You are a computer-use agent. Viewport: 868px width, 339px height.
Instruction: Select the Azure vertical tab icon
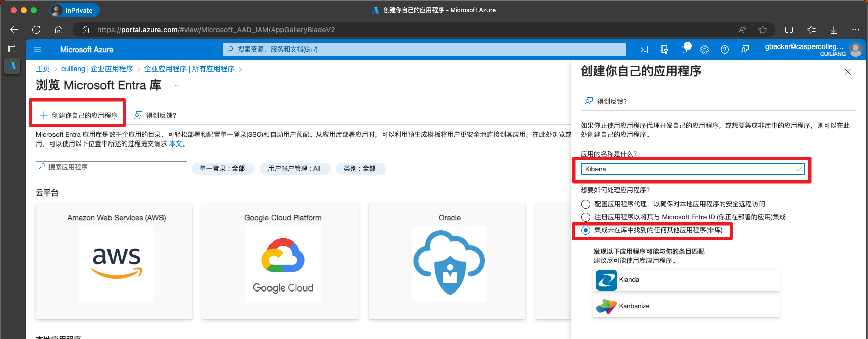[12, 66]
